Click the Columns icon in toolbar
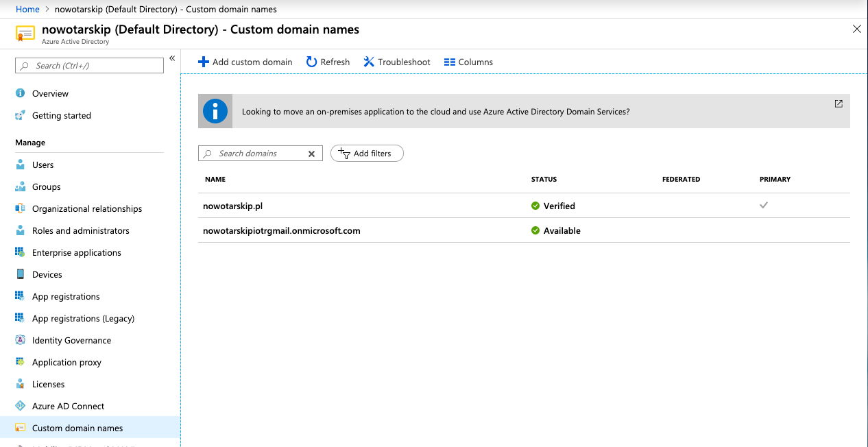 (450, 62)
